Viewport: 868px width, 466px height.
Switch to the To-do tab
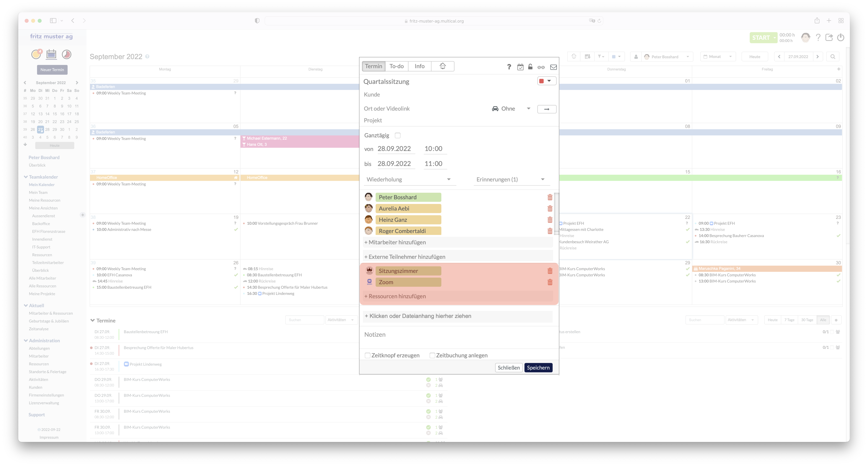click(x=396, y=66)
